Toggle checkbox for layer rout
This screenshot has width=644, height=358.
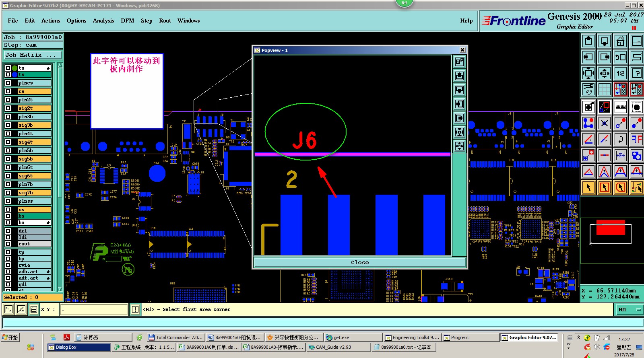click(x=8, y=244)
